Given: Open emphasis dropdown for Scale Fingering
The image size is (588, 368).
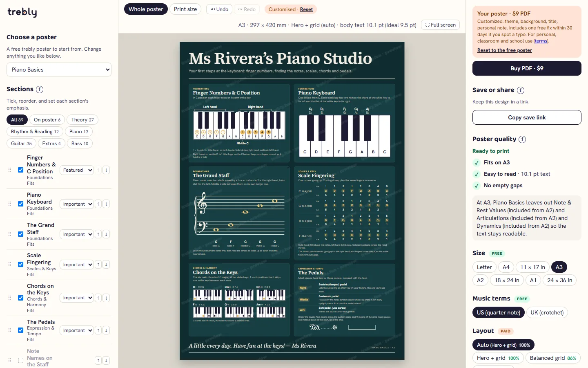Looking at the screenshot, I should (77, 265).
